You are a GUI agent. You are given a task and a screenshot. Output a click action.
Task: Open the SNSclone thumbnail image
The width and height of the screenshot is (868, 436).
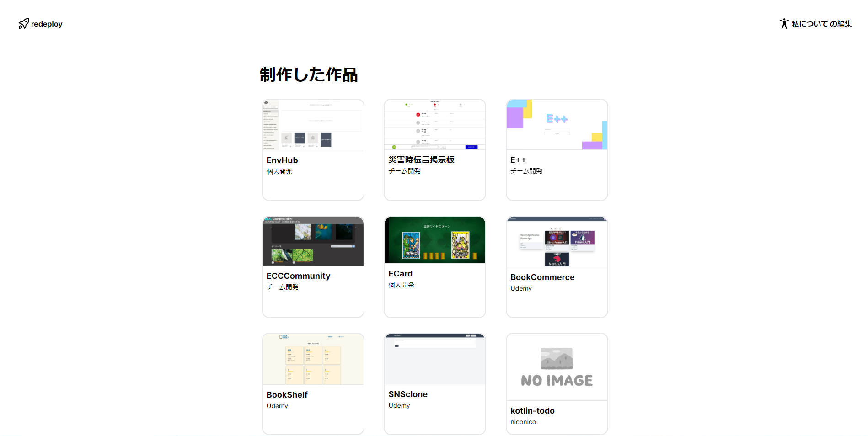(435, 359)
